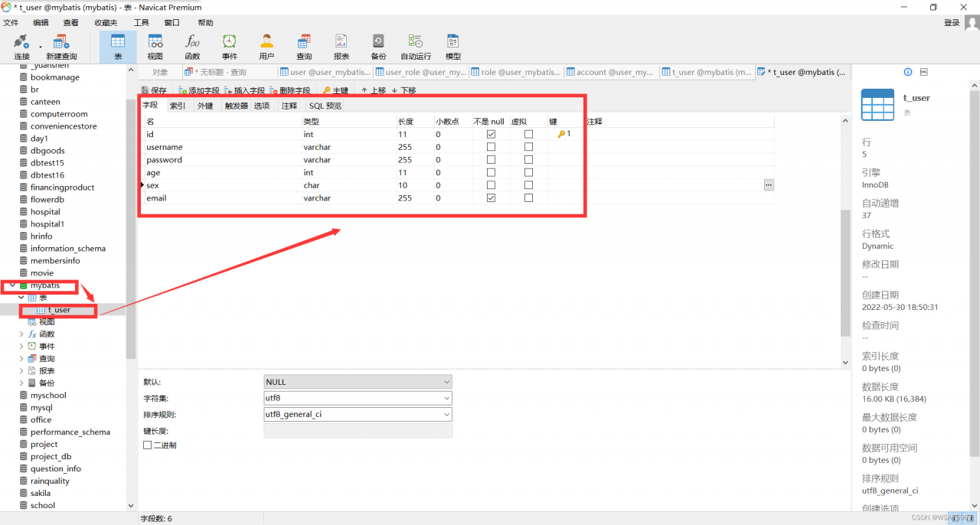Toggle 虚拟 checkbox for id row
This screenshot has width=980, height=525.
[528, 134]
